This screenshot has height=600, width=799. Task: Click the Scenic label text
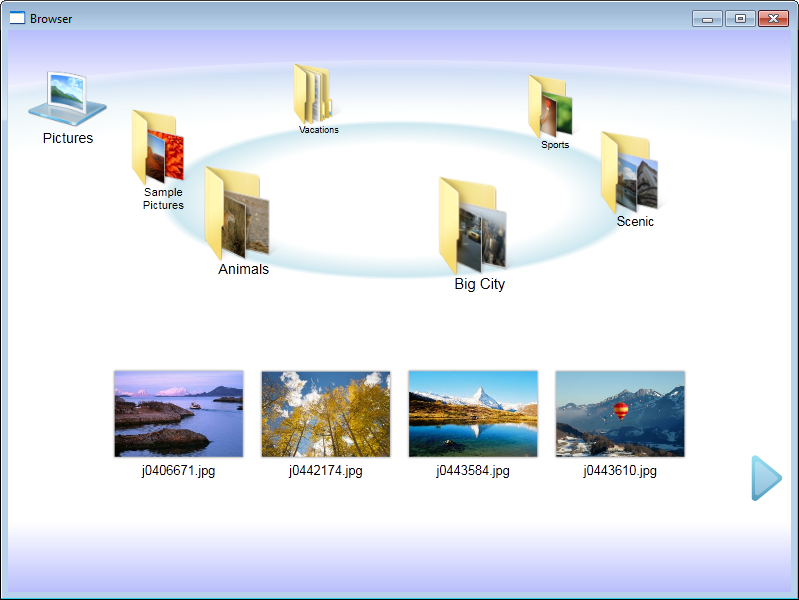click(x=635, y=222)
